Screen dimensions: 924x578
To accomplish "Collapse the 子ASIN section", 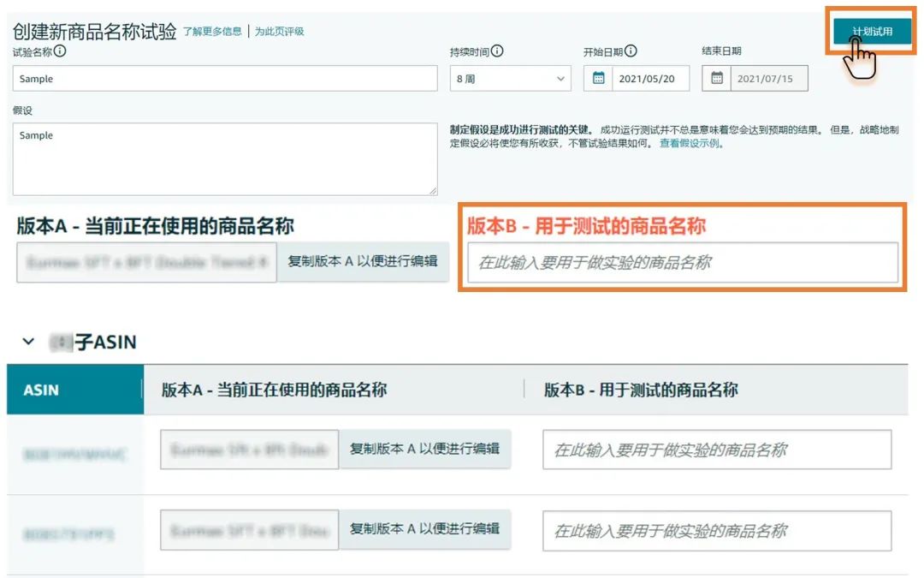I will (27, 341).
